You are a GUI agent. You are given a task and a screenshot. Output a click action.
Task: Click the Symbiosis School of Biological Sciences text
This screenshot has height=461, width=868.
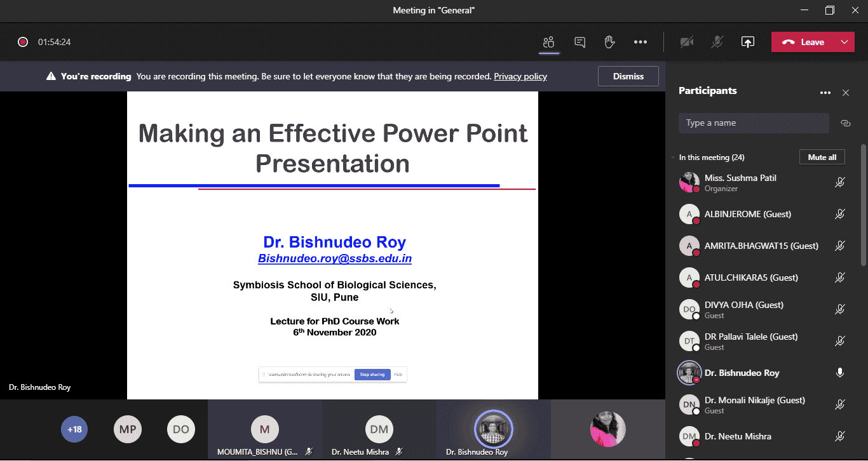click(x=335, y=285)
